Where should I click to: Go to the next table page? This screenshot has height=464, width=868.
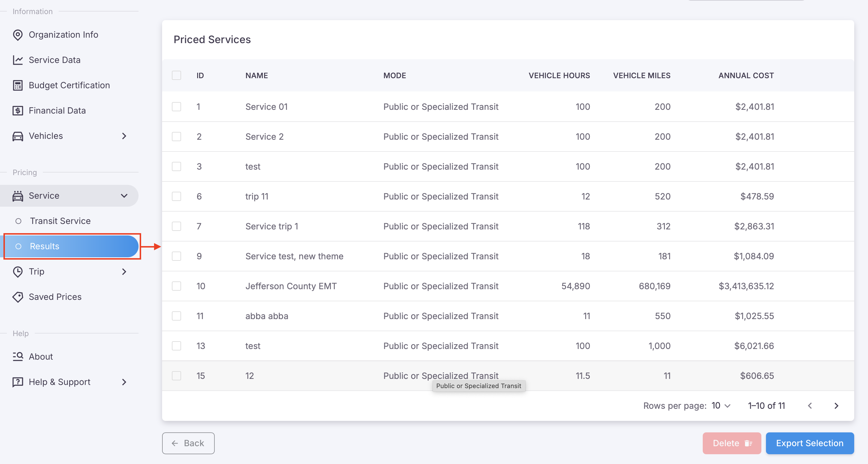point(836,406)
